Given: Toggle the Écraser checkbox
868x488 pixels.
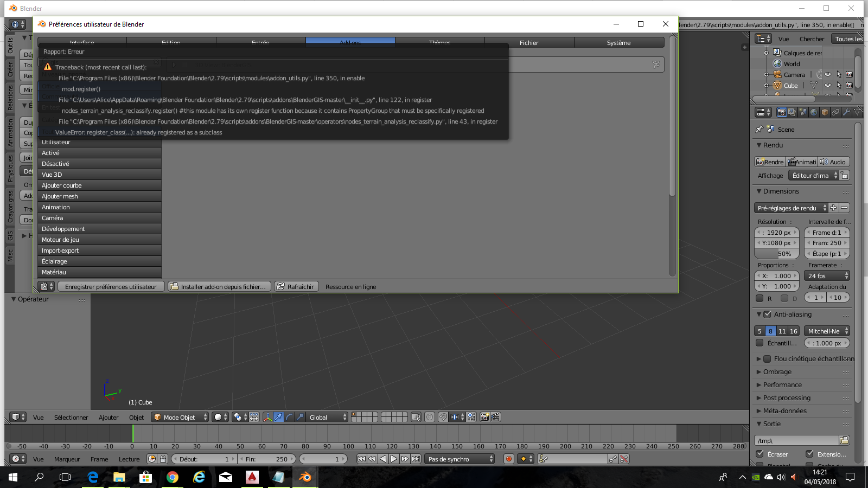Looking at the screenshot, I should point(759,454).
